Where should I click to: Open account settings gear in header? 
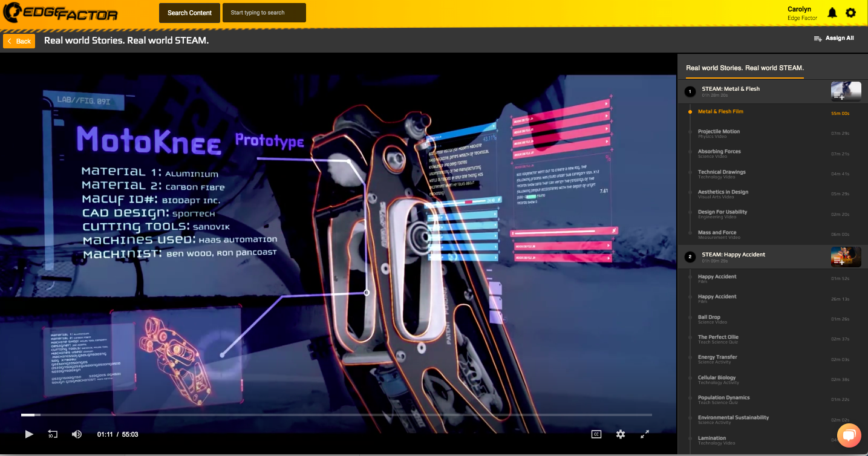[x=850, y=13]
